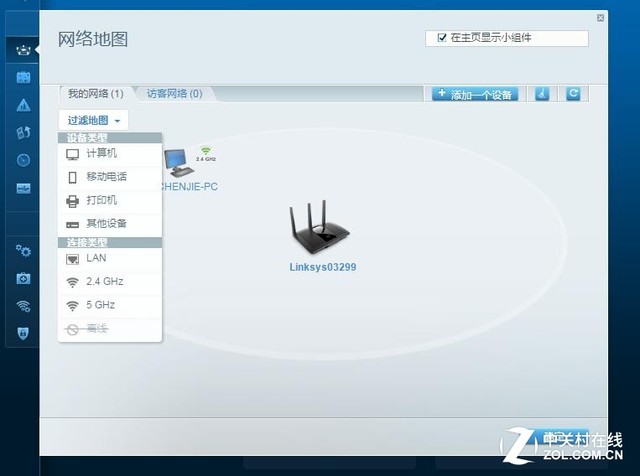
Task: Filter map by 2.4 GHz connection
Action: click(x=110, y=282)
